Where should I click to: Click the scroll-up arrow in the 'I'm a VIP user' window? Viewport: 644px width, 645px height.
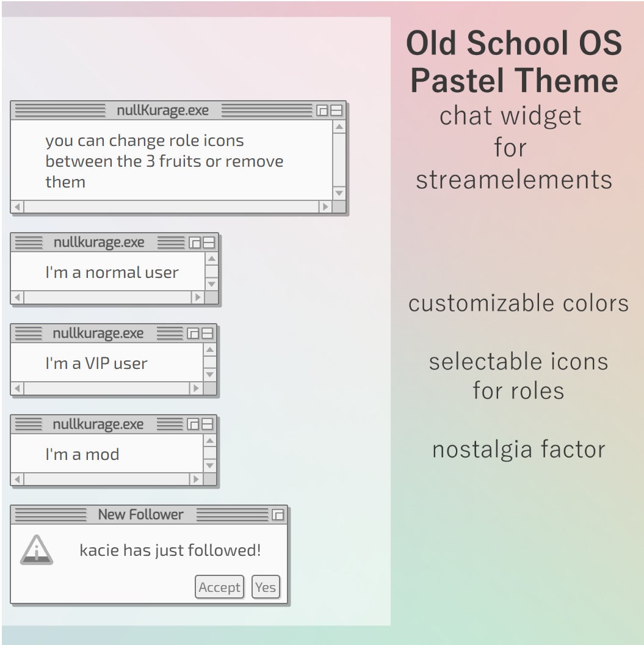click(x=211, y=349)
